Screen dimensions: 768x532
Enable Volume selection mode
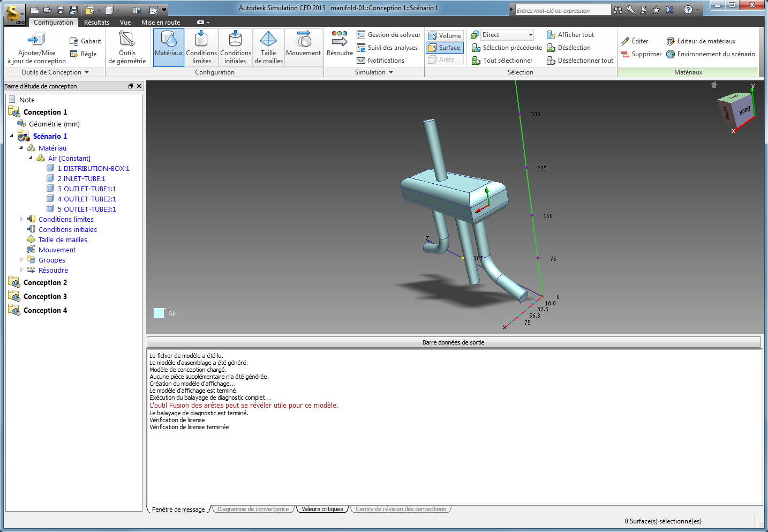pos(445,36)
